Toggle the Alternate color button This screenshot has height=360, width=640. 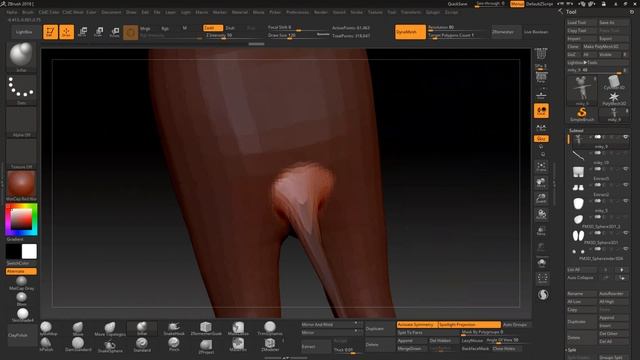(x=21, y=271)
